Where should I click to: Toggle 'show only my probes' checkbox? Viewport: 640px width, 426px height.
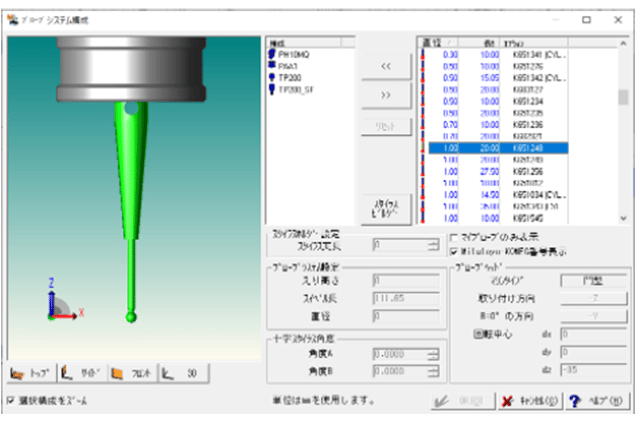pyautogui.click(x=453, y=237)
